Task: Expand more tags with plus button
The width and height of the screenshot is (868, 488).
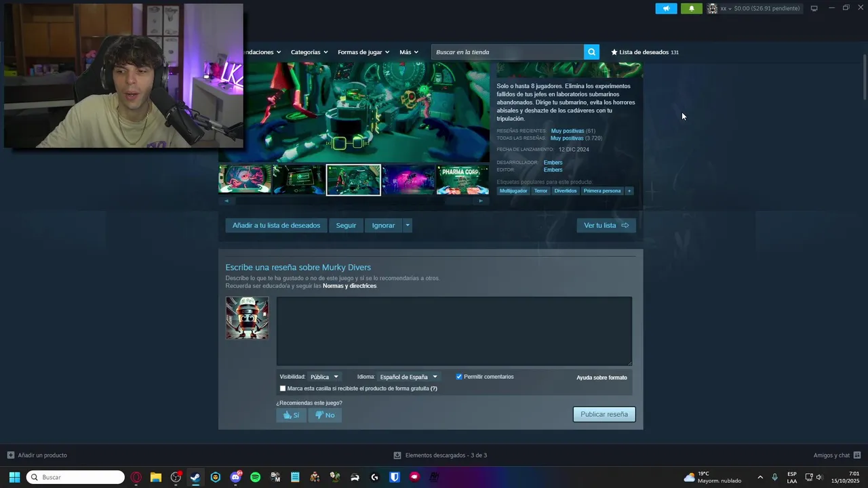Action: [629, 191]
